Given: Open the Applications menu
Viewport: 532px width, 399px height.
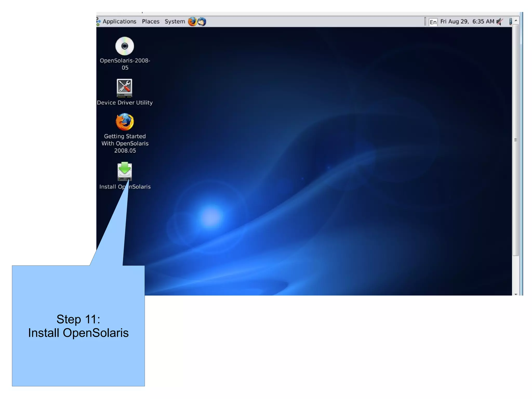Looking at the screenshot, I should (x=119, y=22).
